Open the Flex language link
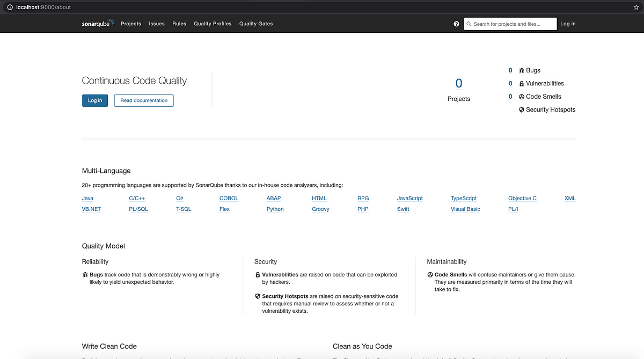 coord(224,209)
